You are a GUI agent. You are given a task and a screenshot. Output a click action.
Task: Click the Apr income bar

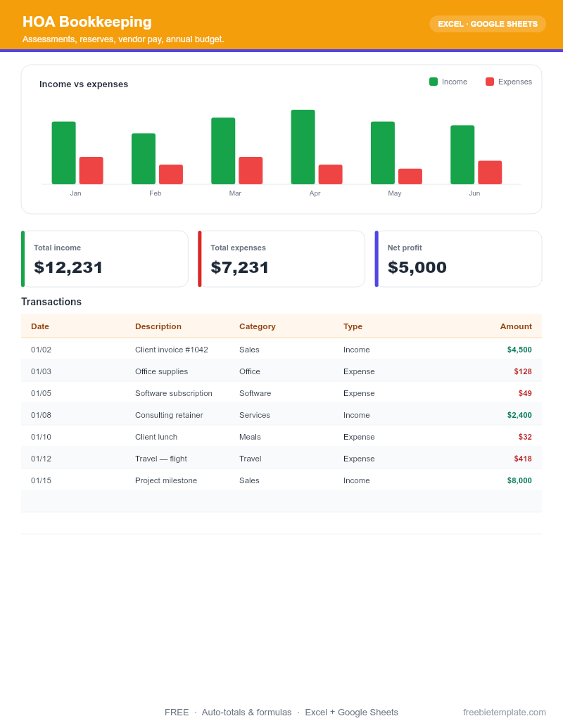click(x=303, y=147)
